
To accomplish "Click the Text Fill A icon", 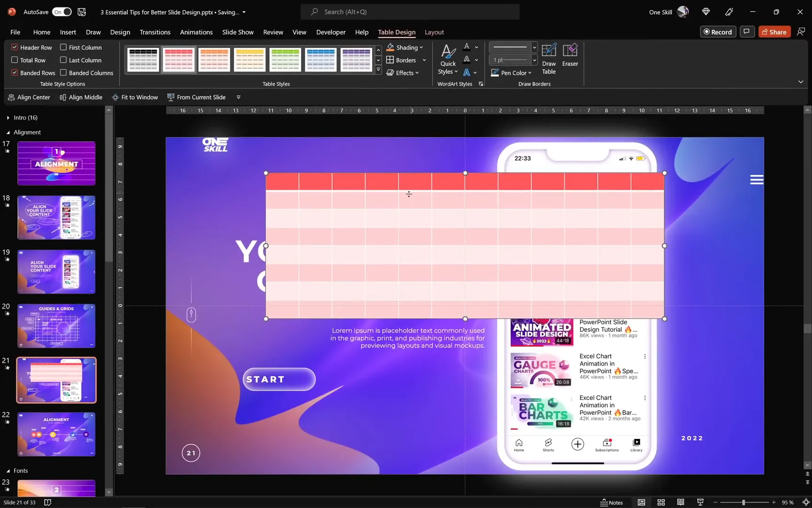I will point(467,47).
